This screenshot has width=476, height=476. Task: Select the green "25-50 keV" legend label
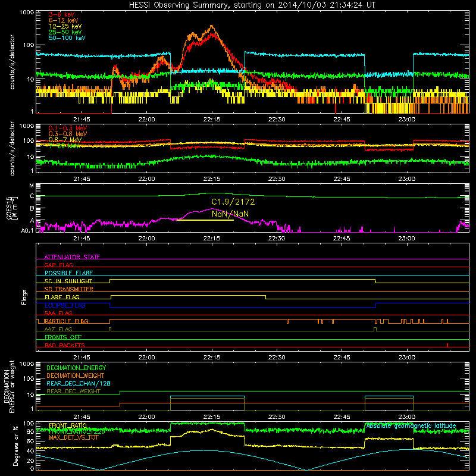tap(65, 32)
